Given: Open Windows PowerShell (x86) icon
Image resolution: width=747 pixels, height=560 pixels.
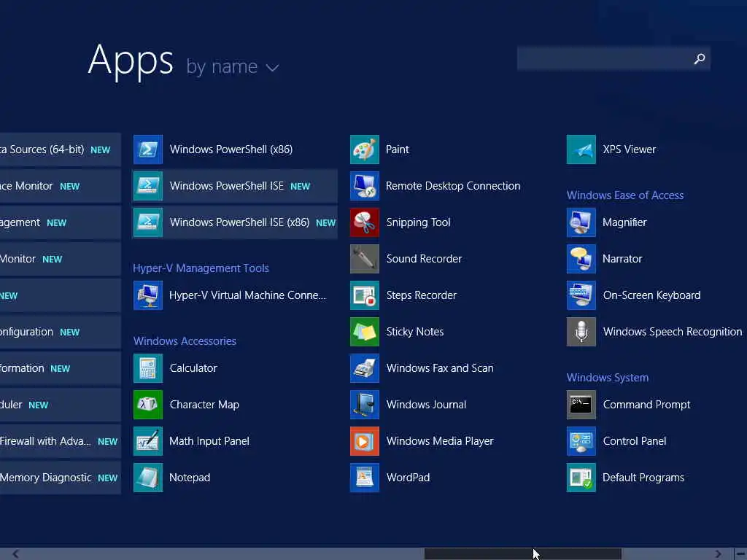Looking at the screenshot, I should tap(147, 149).
